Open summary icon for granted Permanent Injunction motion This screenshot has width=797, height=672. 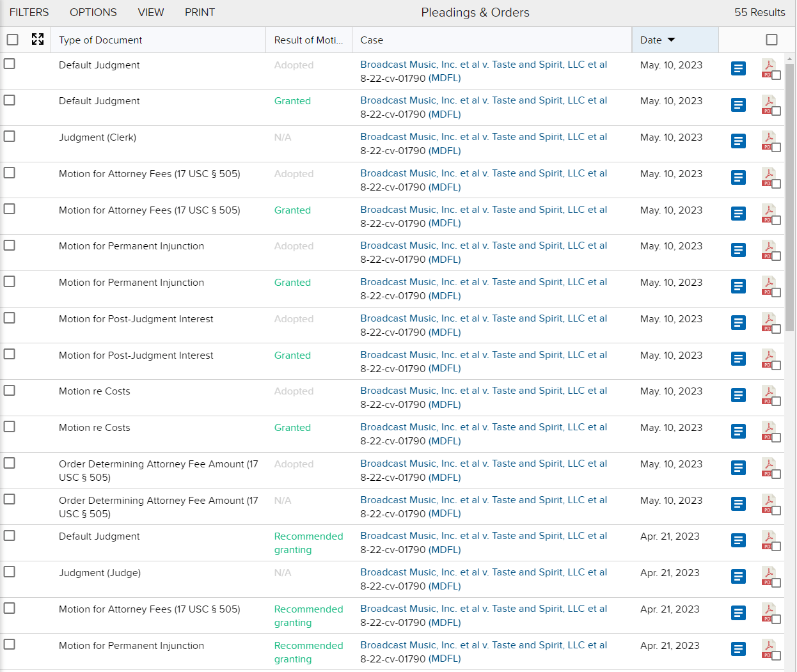(x=738, y=286)
